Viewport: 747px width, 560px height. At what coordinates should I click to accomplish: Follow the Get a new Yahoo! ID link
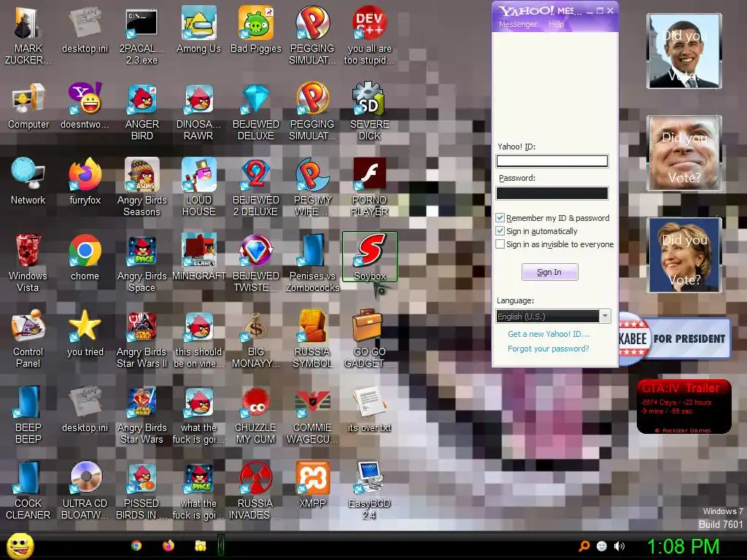pos(549,334)
